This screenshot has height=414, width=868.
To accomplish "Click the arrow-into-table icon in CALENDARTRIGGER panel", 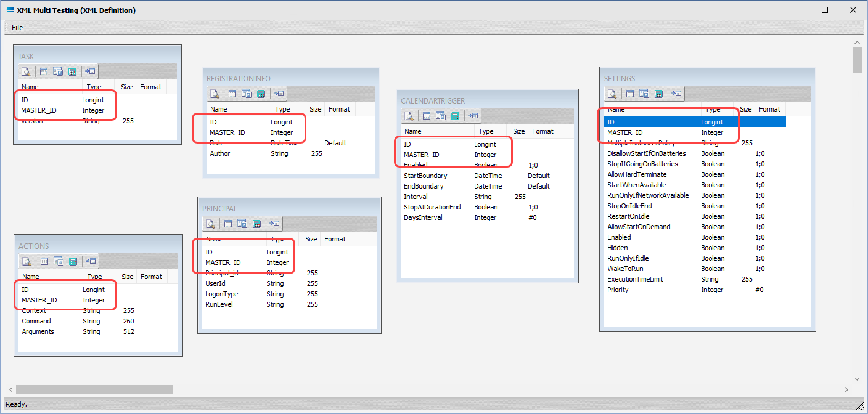I will [x=473, y=116].
